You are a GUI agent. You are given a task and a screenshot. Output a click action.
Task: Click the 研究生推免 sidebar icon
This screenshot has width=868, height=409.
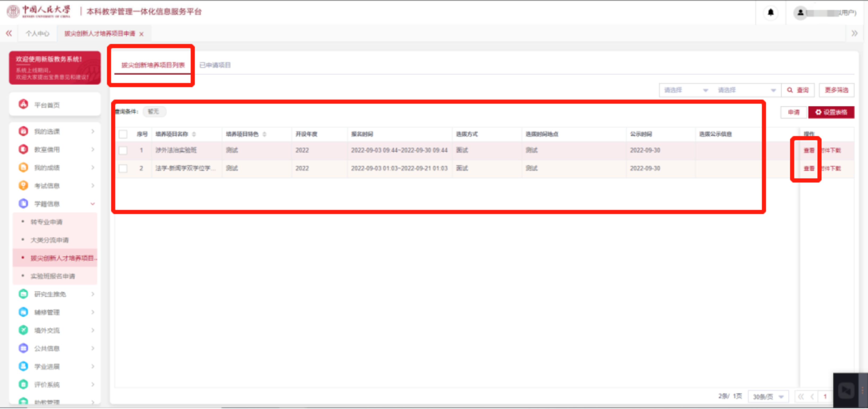coord(23,294)
